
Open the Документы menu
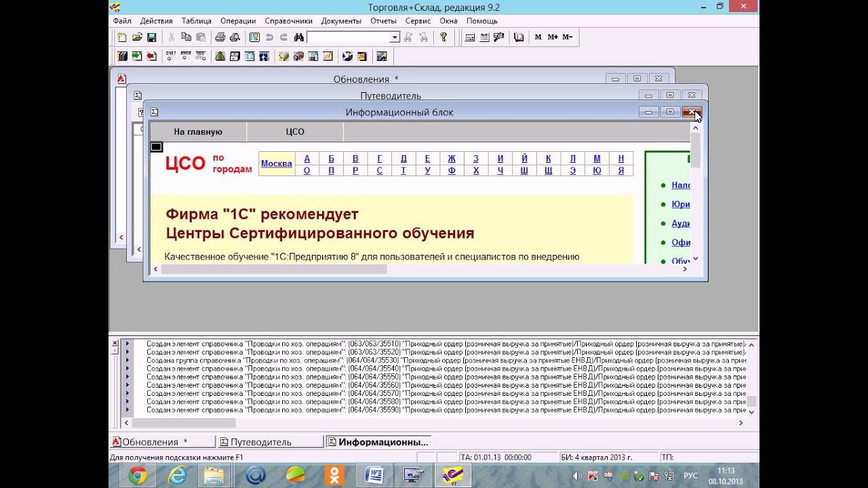pyautogui.click(x=341, y=21)
